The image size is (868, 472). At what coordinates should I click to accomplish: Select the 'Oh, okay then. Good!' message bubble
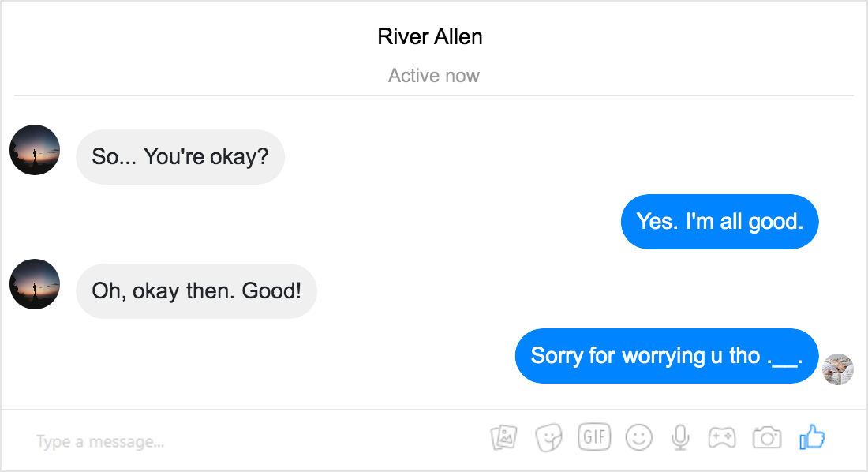tap(196, 290)
